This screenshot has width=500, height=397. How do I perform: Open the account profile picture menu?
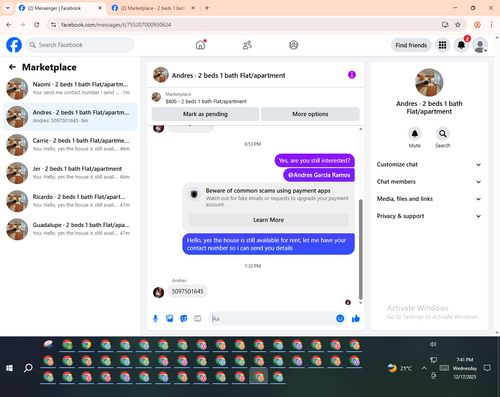click(x=480, y=45)
